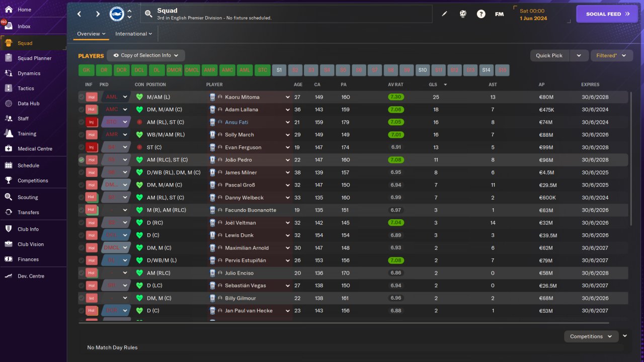Select the S14 substitute slot
Viewport: 644px width, 362px height.
click(486, 70)
